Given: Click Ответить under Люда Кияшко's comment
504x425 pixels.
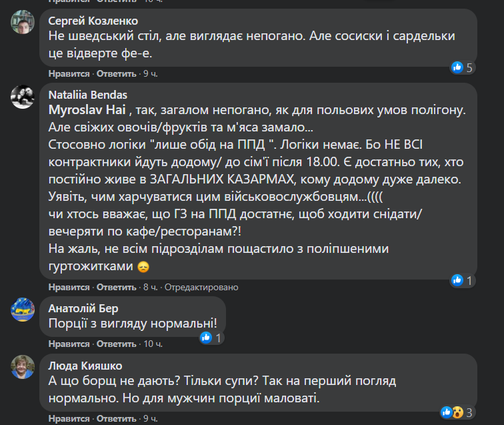Looking at the screenshot, I should (x=117, y=419).
